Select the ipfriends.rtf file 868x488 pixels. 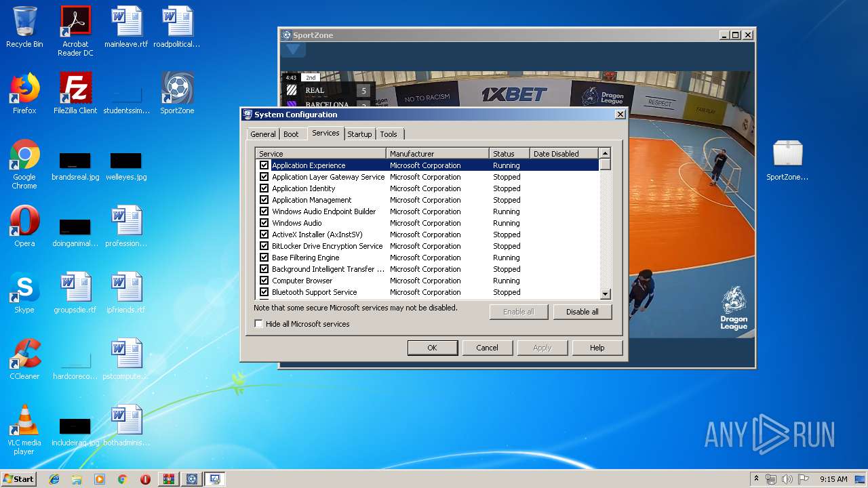[126, 293]
